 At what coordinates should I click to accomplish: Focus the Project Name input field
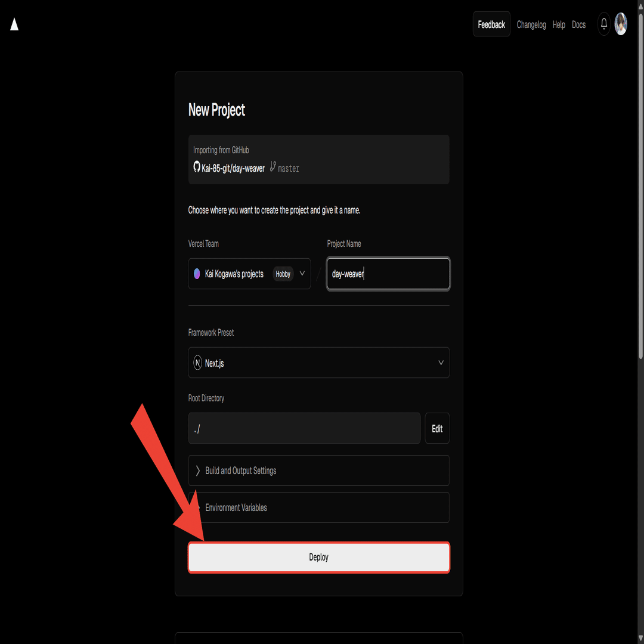point(388,274)
